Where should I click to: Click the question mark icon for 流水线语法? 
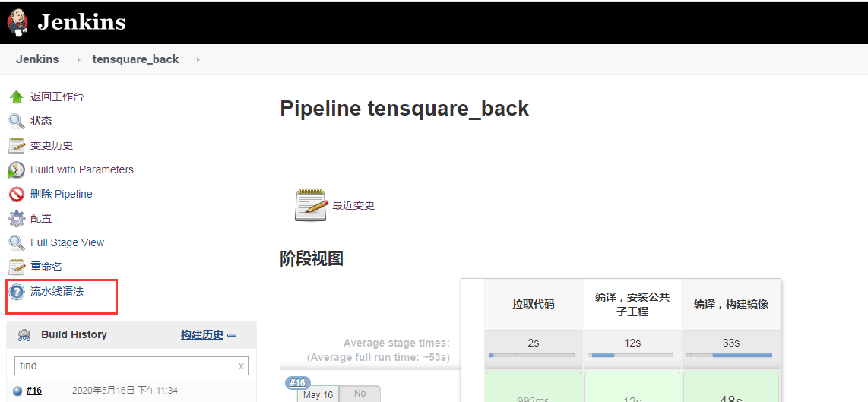pos(17,292)
